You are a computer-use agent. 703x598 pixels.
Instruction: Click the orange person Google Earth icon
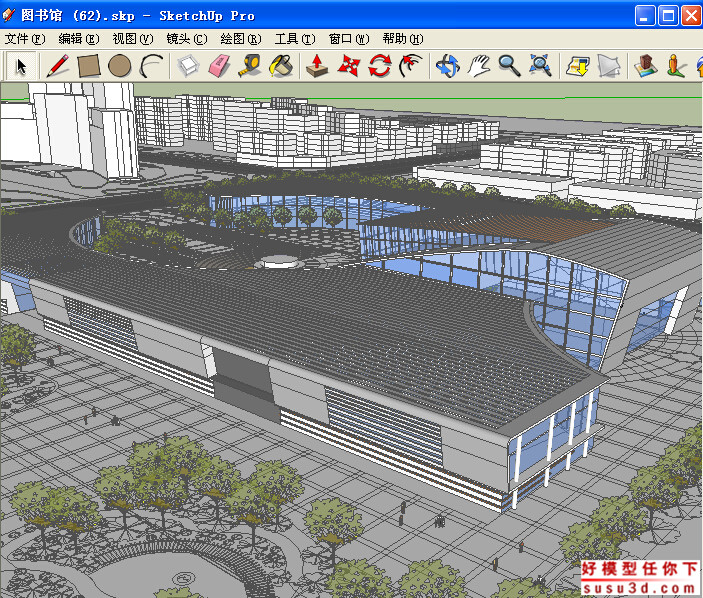(x=676, y=66)
